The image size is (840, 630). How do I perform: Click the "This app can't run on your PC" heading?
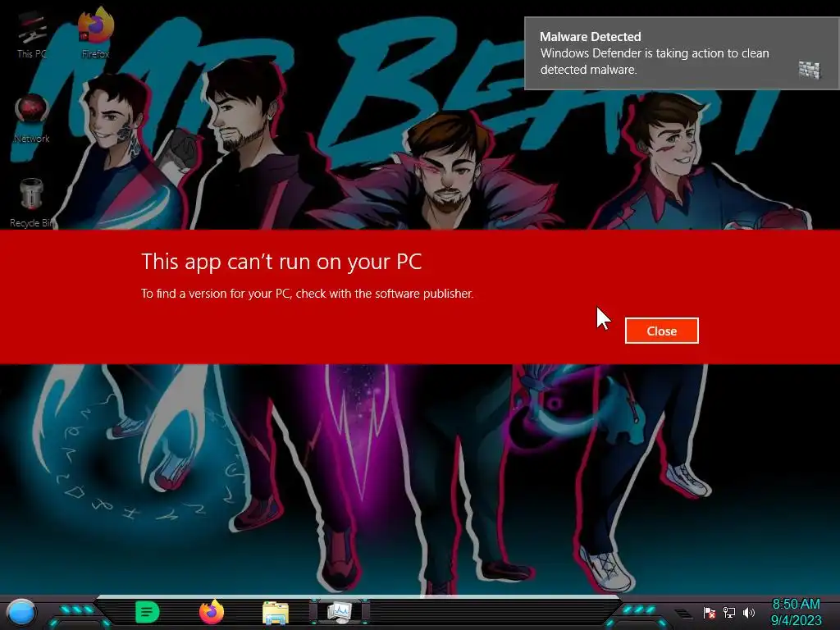[282, 262]
